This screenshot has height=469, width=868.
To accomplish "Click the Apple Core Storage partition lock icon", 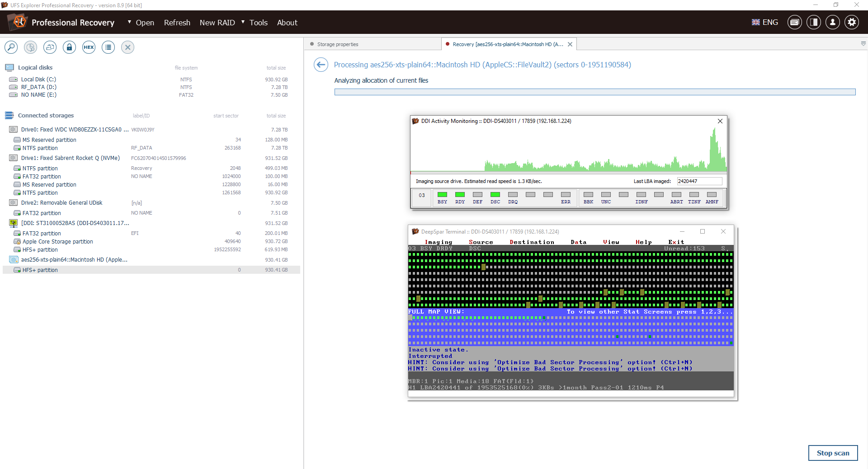I will pyautogui.click(x=17, y=242).
